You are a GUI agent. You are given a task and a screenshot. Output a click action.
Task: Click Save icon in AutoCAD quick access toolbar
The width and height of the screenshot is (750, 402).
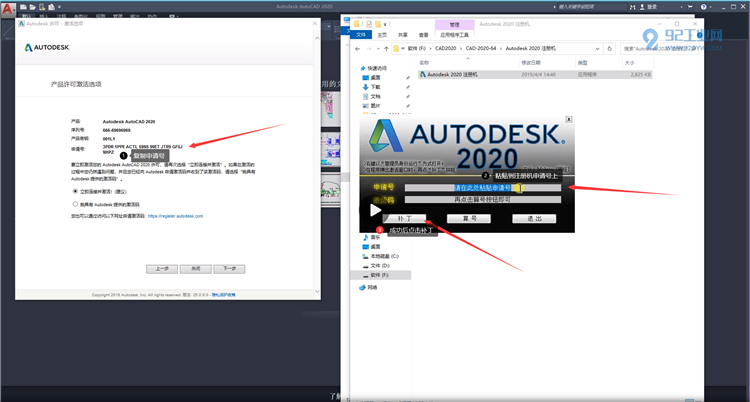42,7
